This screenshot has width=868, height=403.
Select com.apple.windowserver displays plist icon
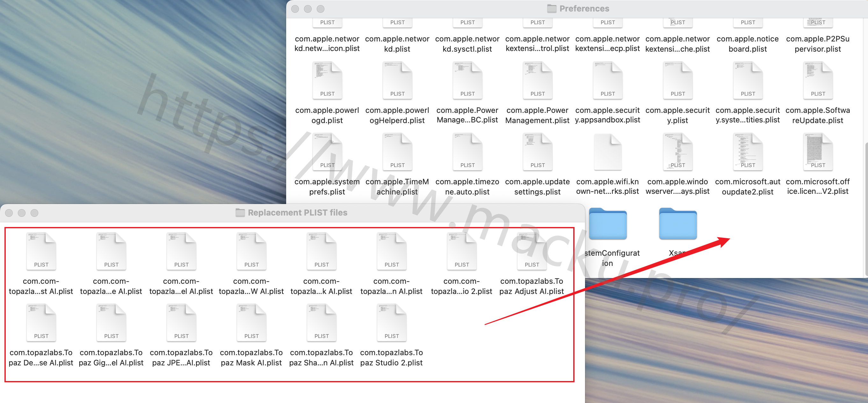(678, 152)
